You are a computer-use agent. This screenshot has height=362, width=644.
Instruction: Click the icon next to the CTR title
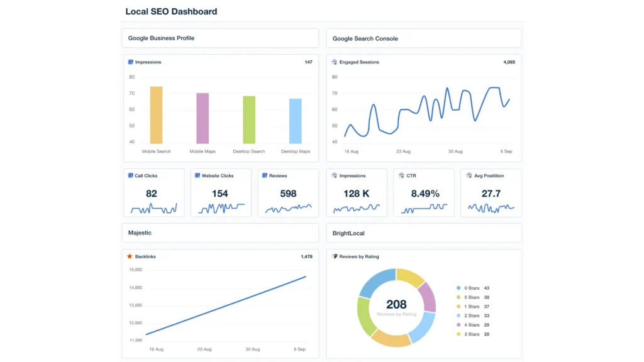click(401, 176)
